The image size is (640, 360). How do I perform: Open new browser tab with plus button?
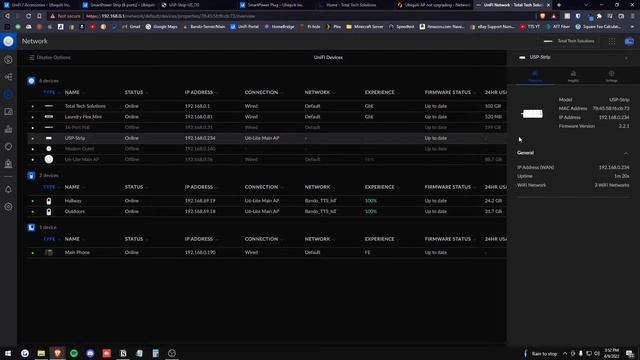pyautogui.click(x=559, y=5)
